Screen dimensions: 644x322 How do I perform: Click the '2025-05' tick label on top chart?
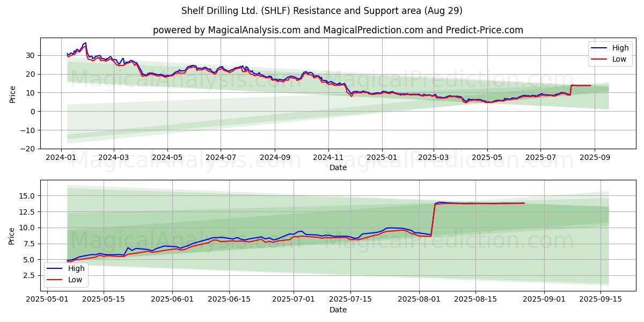point(488,157)
